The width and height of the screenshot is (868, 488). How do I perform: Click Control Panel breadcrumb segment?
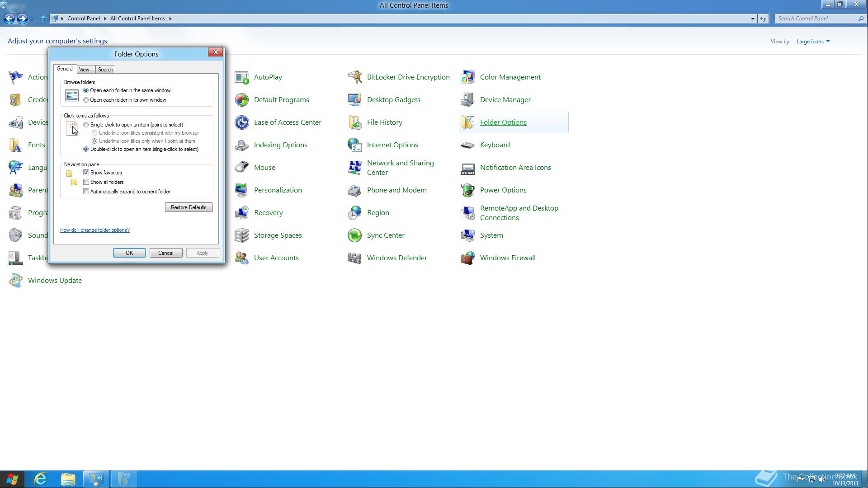pyautogui.click(x=84, y=19)
